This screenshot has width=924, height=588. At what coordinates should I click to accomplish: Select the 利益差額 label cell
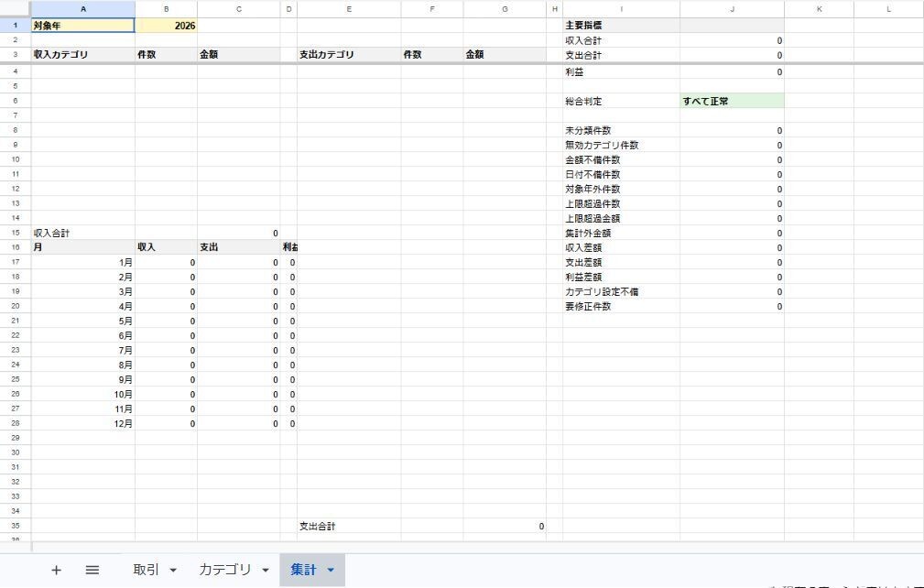(621, 277)
